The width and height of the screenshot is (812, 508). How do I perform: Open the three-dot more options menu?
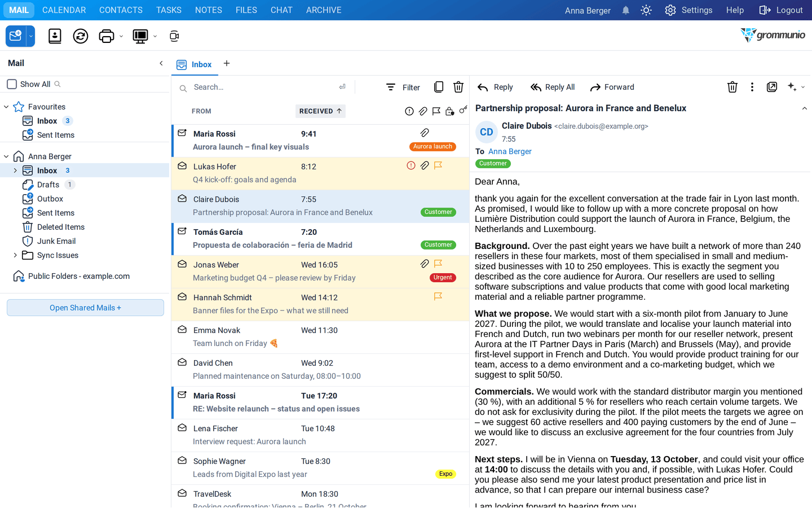[752, 87]
